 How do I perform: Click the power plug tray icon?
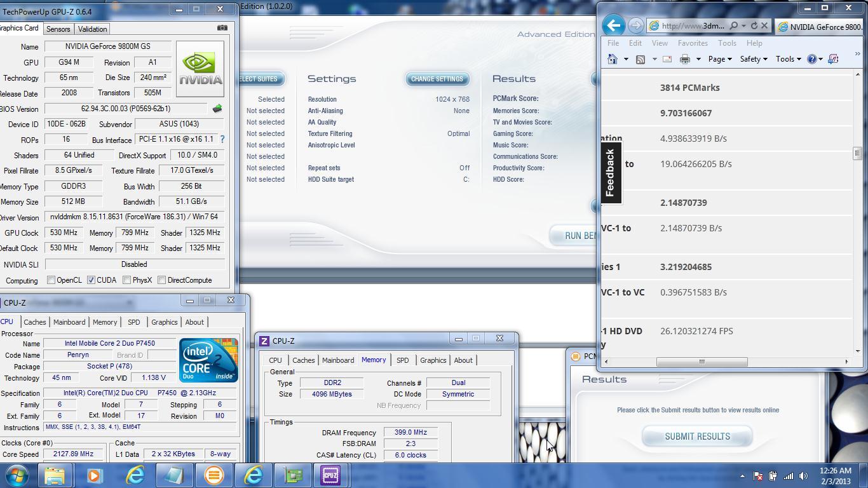773,476
